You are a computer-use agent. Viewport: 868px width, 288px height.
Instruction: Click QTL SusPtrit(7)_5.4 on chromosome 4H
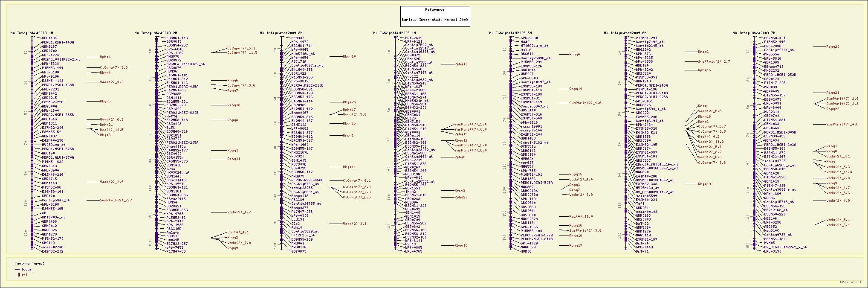[x=470, y=125]
